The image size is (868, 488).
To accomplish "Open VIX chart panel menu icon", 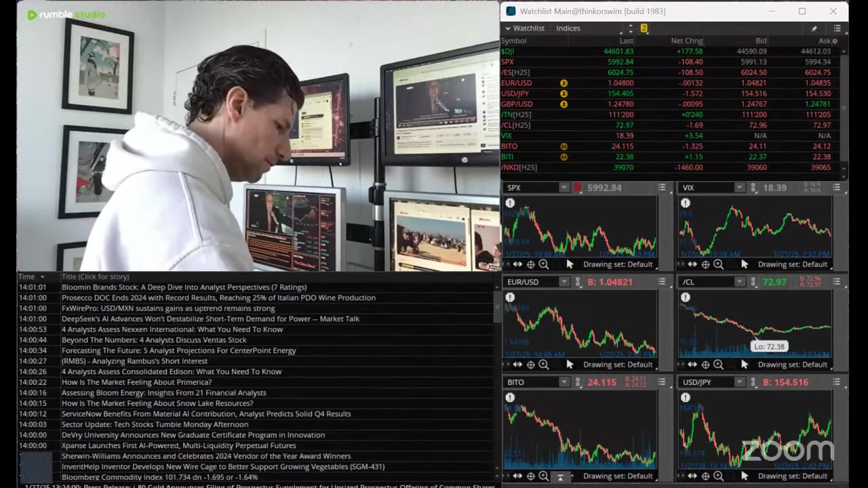I will coord(837,188).
